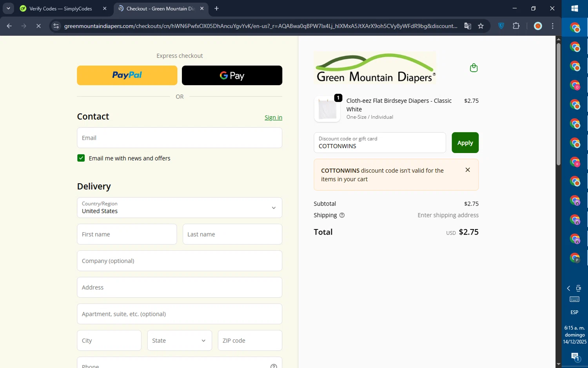Expand the State dropdown

pyautogui.click(x=180, y=341)
